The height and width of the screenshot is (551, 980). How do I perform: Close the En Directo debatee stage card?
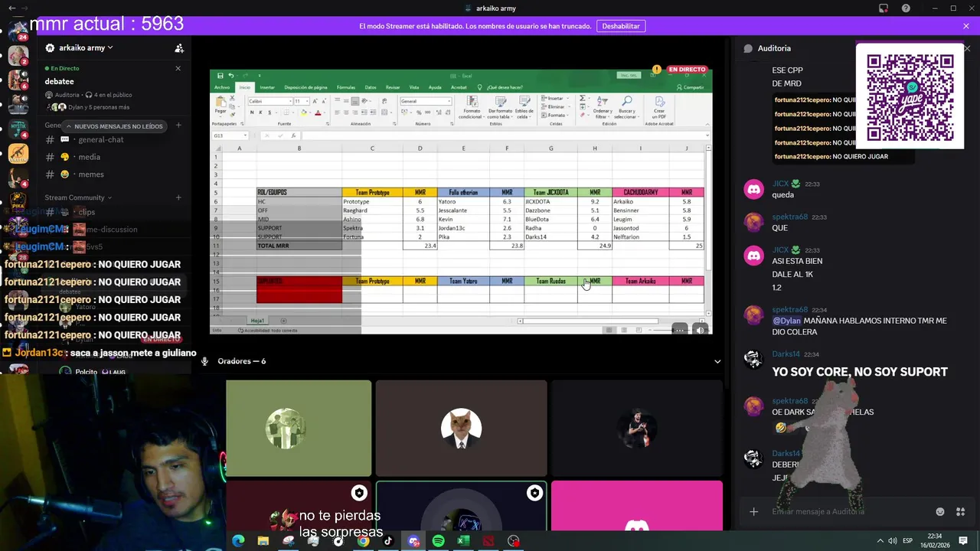(x=178, y=68)
